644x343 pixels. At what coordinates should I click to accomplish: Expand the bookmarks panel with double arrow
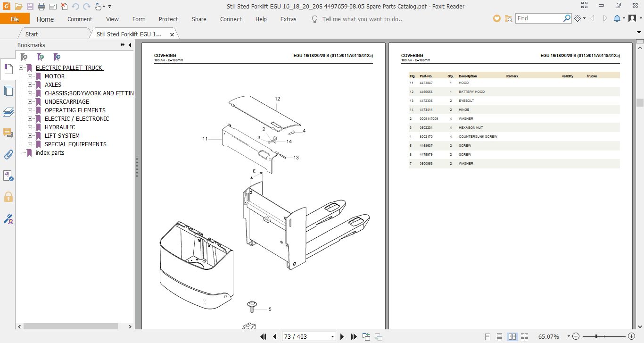coord(123,45)
